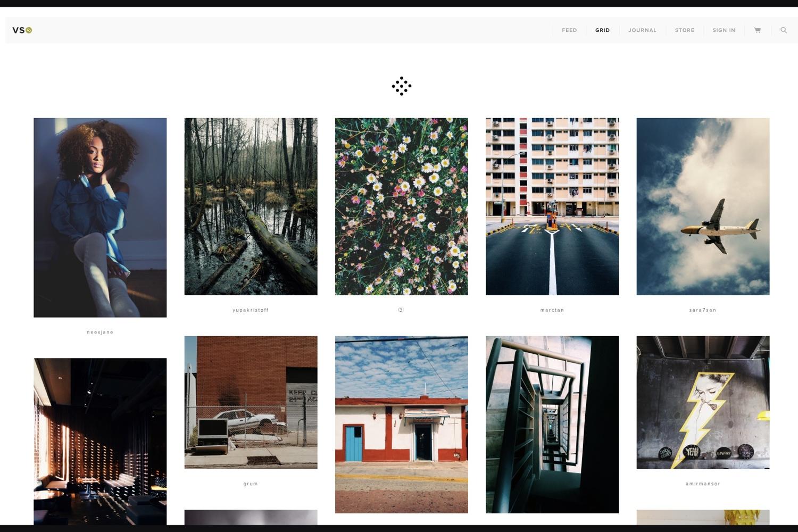Open the lightning bolt street art photo
This screenshot has height=532, width=798.
coord(703,403)
